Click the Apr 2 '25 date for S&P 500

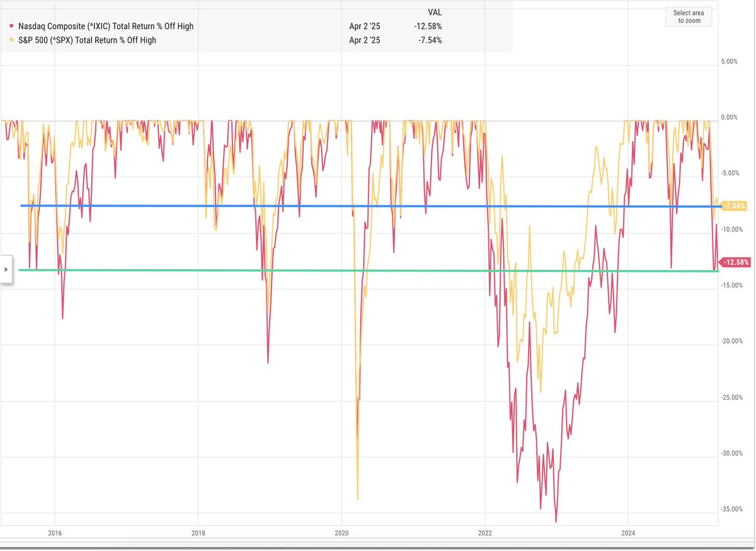365,40
